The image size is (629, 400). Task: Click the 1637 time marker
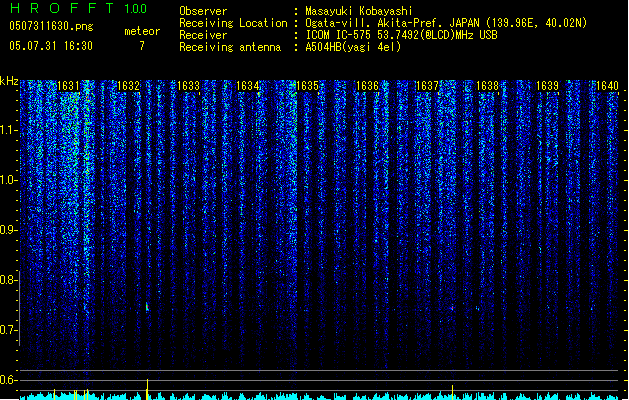coord(428,86)
